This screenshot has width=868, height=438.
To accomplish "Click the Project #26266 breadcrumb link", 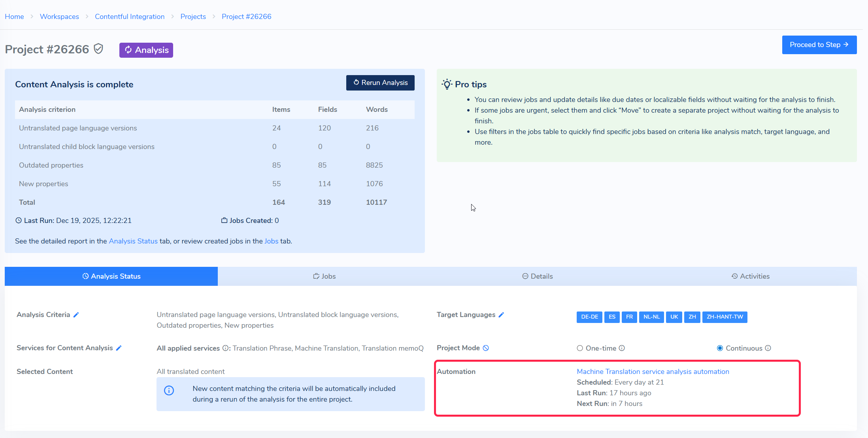I will click(247, 17).
